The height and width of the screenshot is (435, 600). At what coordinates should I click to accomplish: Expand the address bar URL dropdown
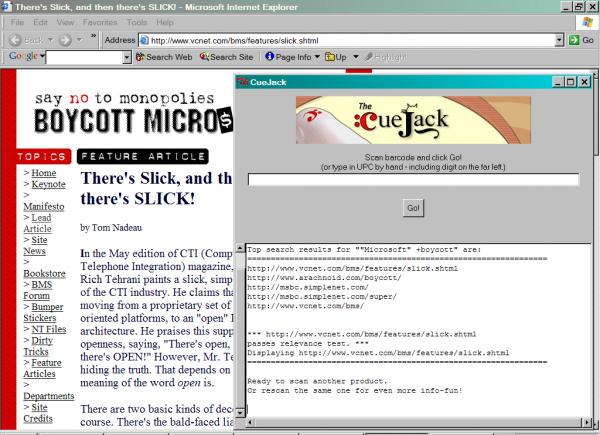pyautogui.click(x=557, y=40)
